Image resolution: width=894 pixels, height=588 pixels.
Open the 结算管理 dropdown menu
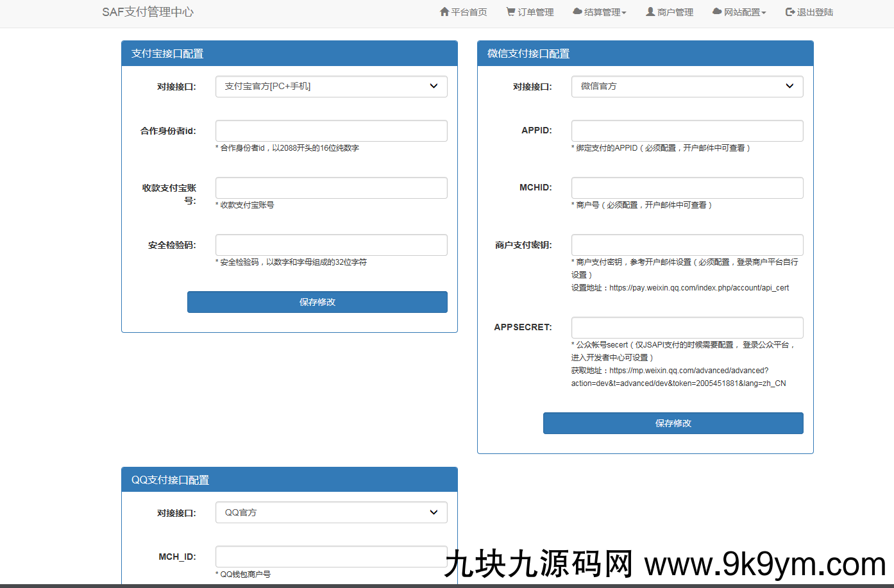click(604, 12)
